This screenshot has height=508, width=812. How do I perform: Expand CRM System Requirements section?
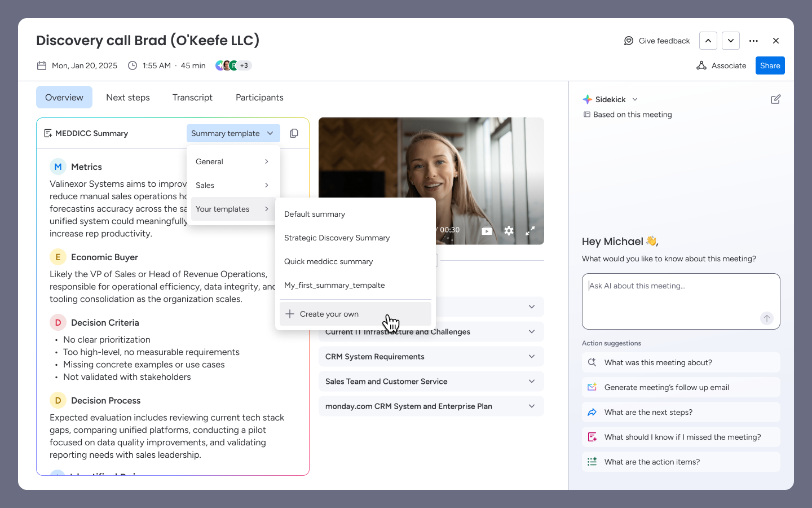point(431,357)
